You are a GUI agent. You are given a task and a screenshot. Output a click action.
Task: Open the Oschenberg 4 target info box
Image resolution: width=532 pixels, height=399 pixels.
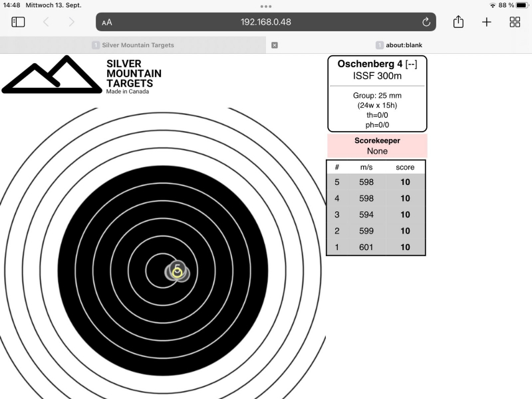click(376, 93)
